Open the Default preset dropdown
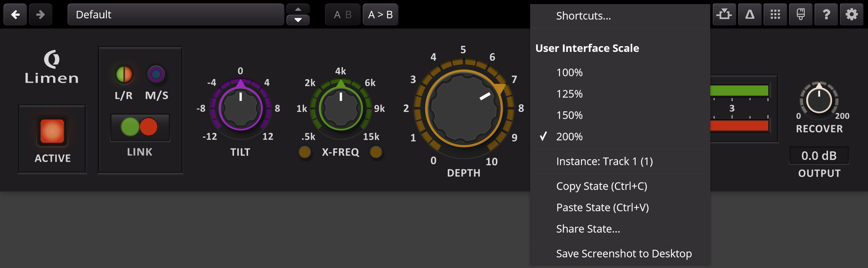The width and height of the screenshot is (868, 268). click(176, 15)
